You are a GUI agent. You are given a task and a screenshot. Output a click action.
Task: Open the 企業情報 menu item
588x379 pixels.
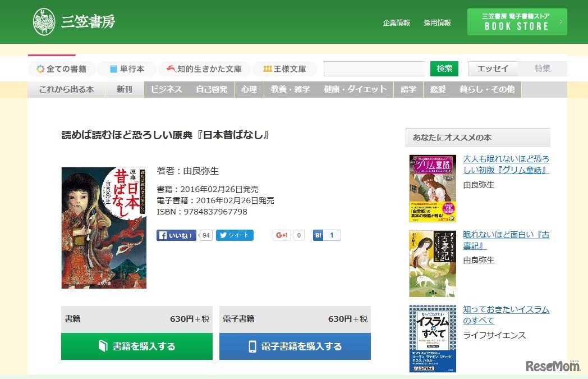point(396,22)
